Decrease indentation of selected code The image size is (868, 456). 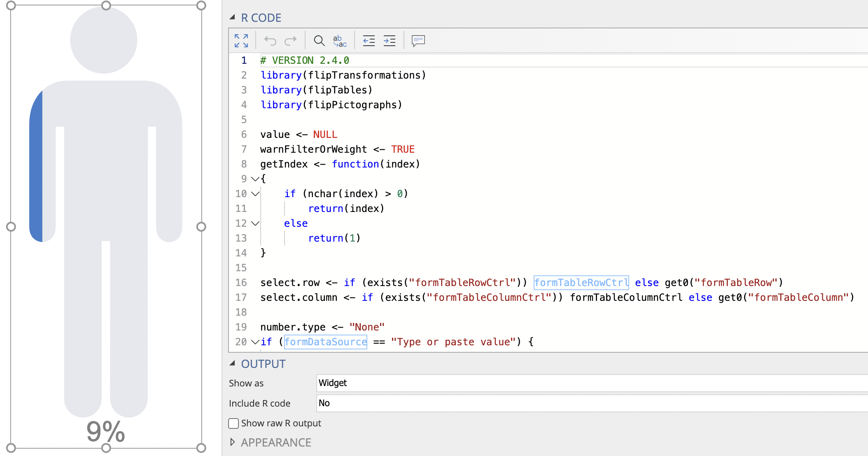tap(369, 40)
